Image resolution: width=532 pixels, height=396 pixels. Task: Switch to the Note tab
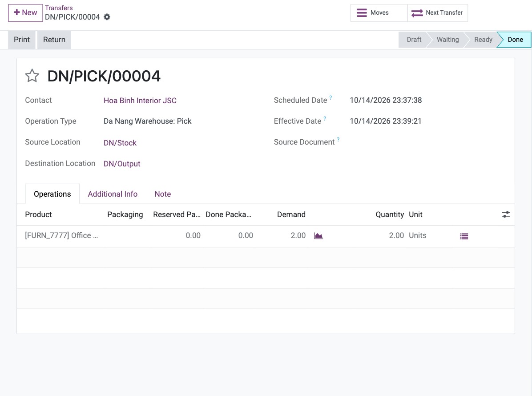coord(163,194)
